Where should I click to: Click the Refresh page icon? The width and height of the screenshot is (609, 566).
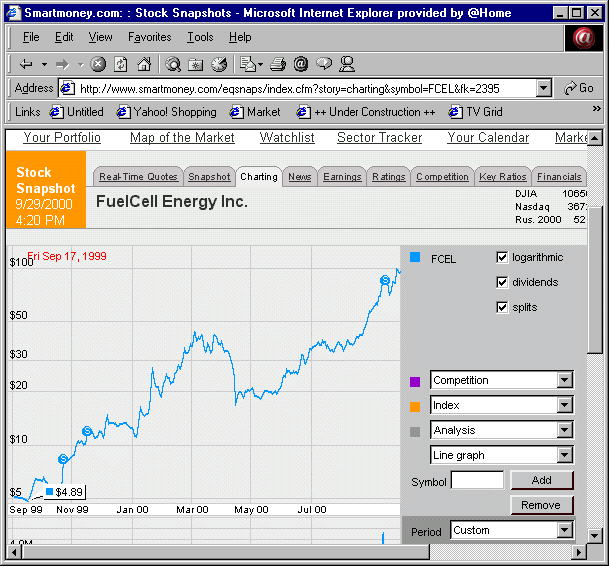(120, 64)
